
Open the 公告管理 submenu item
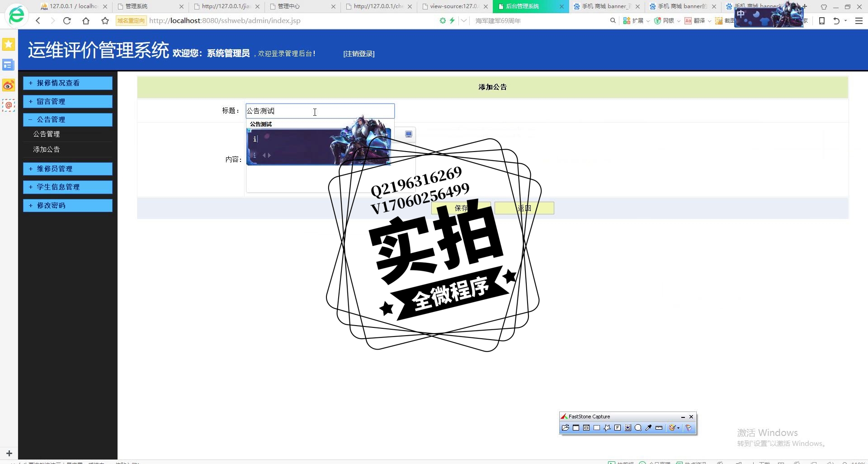tap(47, 134)
